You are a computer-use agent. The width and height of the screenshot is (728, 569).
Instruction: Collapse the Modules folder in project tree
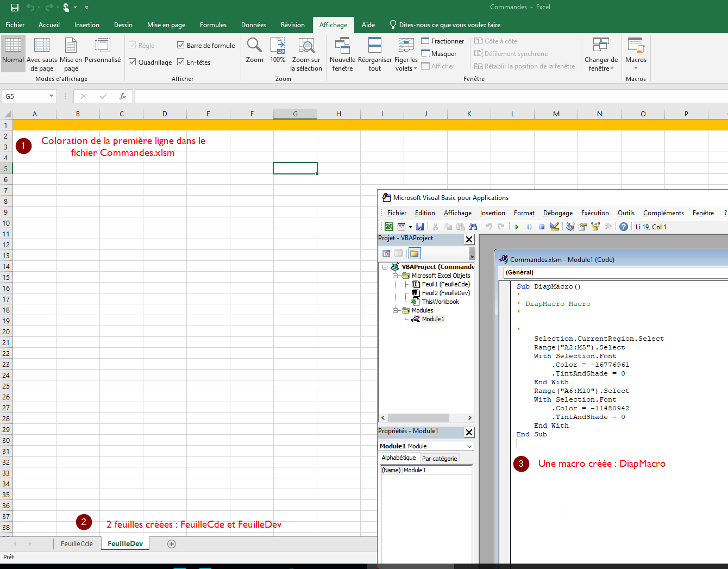tap(396, 311)
